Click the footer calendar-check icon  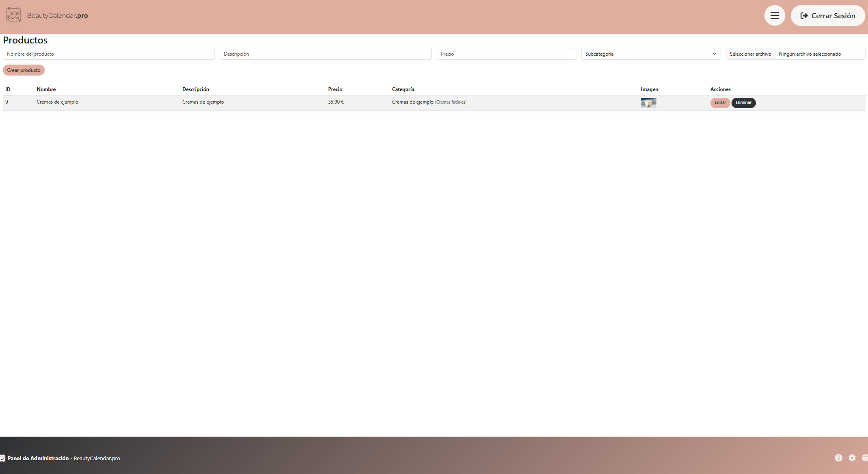click(x=2, y=458)
